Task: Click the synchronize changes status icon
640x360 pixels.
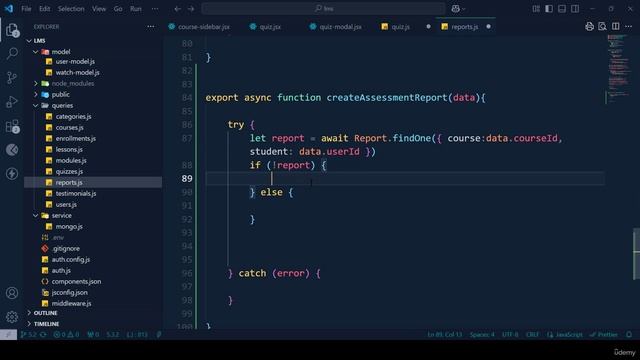Action: pos(43,334)
